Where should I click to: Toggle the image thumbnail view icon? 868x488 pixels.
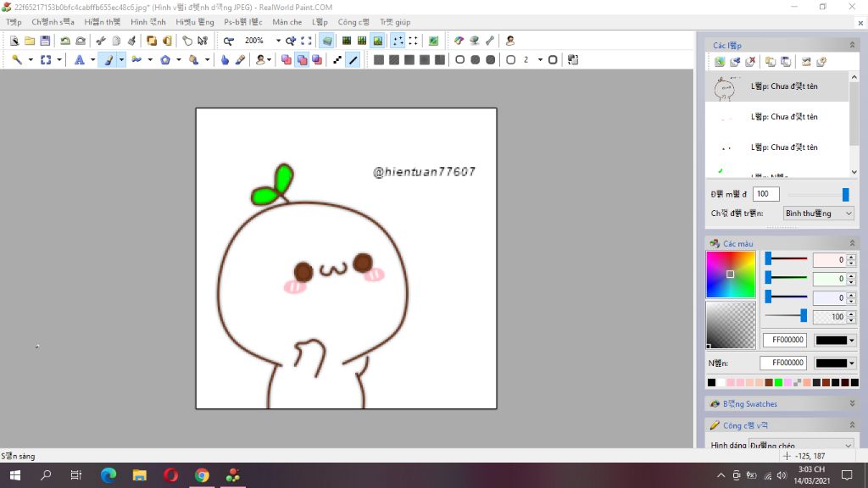(377, 41)
